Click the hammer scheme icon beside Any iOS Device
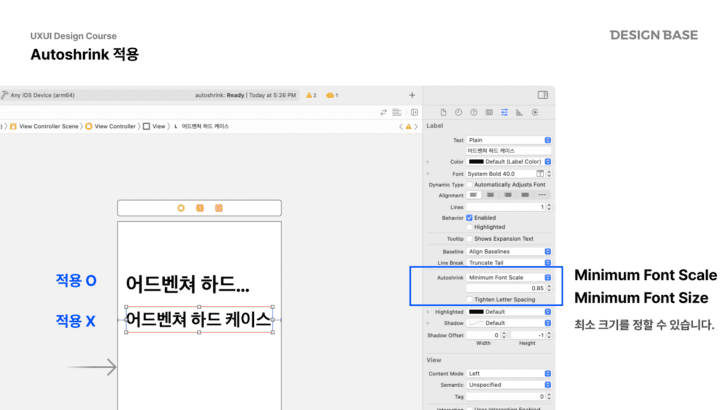The width and height of the screenshot is (728, 410). (x=5, y=95)
